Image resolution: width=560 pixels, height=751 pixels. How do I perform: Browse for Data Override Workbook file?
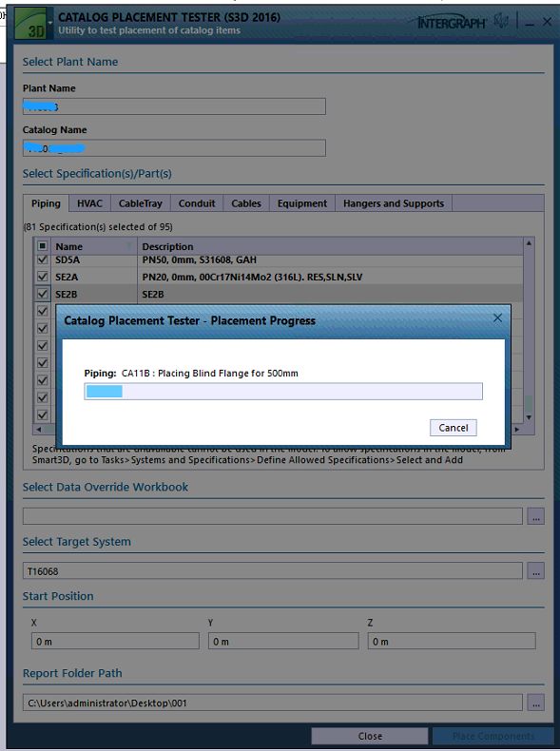click(535, 516)
